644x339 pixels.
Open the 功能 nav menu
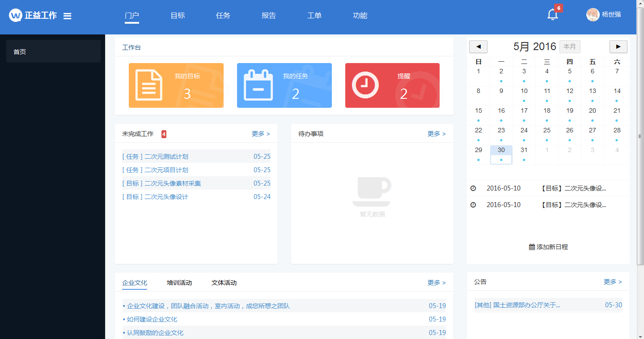tap(360, 16)
